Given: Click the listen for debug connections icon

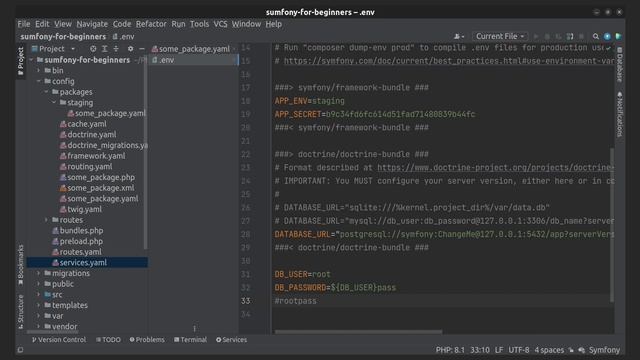Looking at the screenshot, I should click(x=570, y=36).
